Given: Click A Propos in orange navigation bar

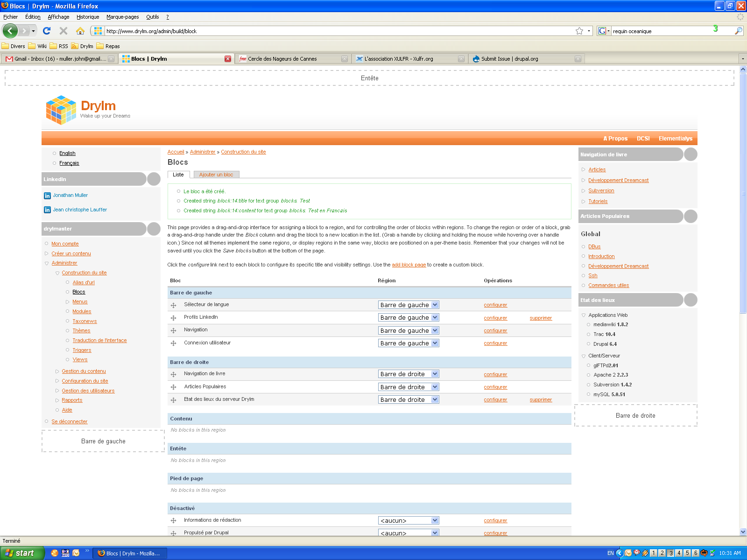Looking at the screenshot, I should [615, 139].
